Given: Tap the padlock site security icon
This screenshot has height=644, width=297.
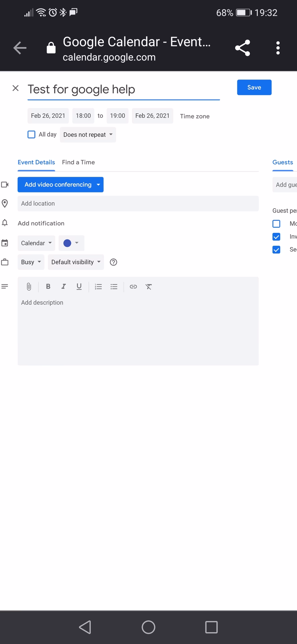Looking at the screenshot, I should click(51, 48).
